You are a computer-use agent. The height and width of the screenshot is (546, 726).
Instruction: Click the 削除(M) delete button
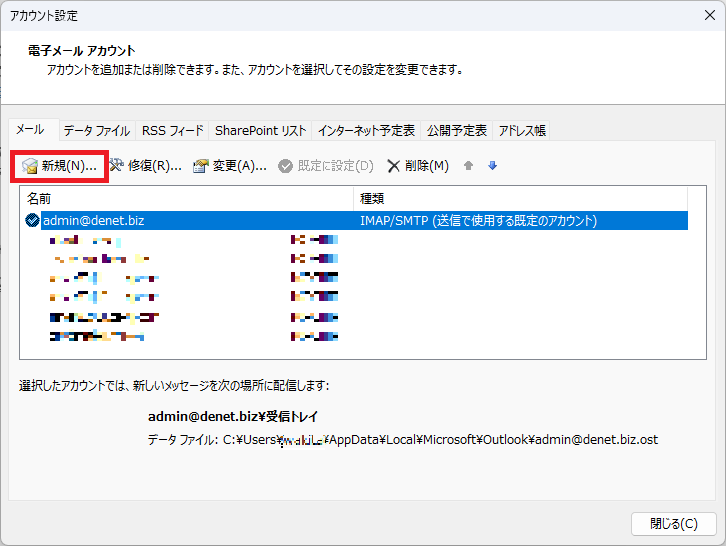coord(418,166)
